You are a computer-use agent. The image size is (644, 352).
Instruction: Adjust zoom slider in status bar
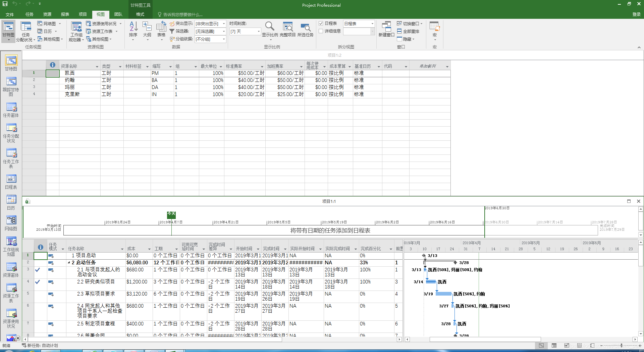622,345
